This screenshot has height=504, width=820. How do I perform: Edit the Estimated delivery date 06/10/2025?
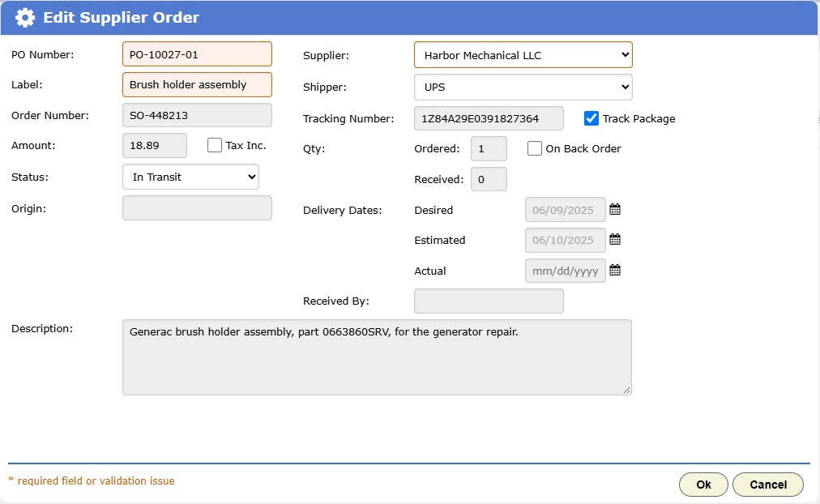point(566,240)
